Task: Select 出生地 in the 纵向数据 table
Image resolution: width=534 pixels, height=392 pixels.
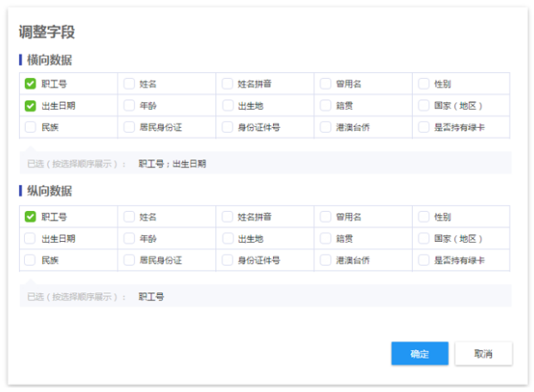Action: point(228,238)
